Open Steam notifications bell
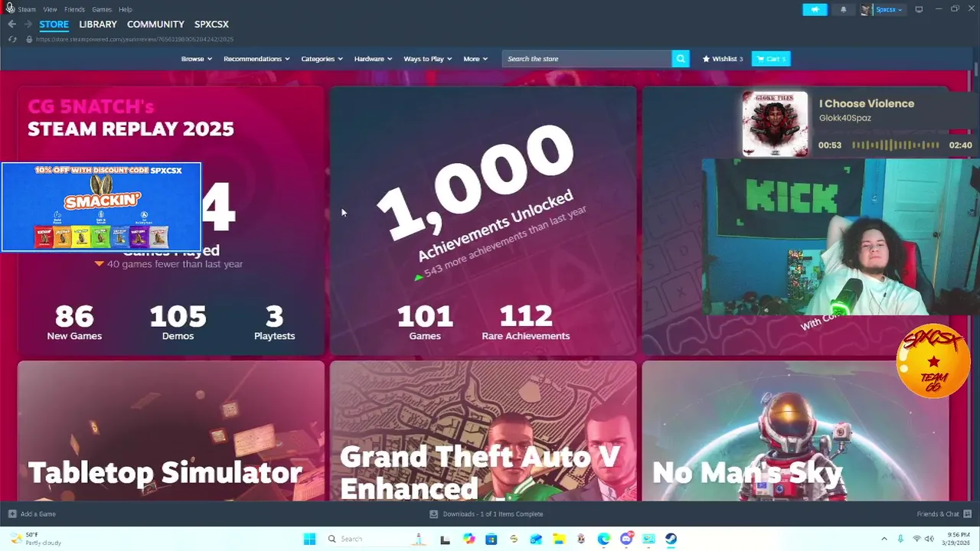The height and width of the screenshot is (551, 980). click(x=843, y=9)
